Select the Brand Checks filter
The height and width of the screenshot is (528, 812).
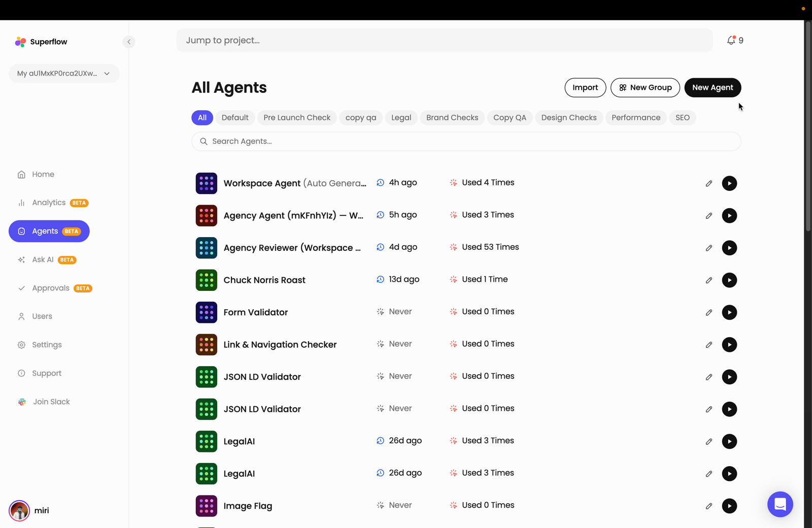tap(452, 118)
